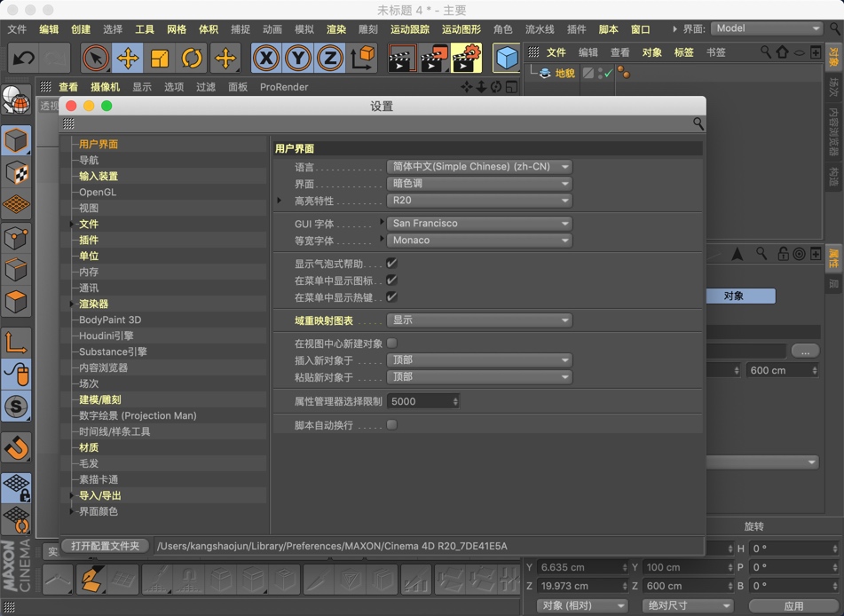The width and height of the screenshot is (844, 616).
Task: Open 域重映射图表 dropdown
Action: point(479,320)
